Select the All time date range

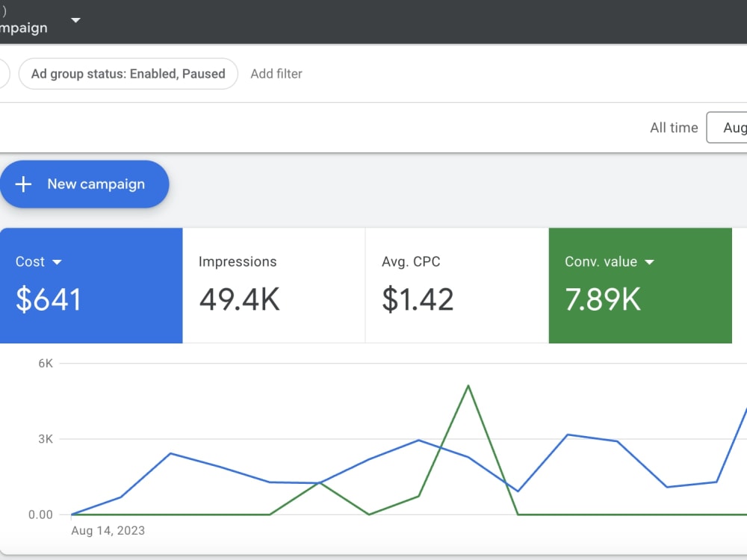[674, 128]
